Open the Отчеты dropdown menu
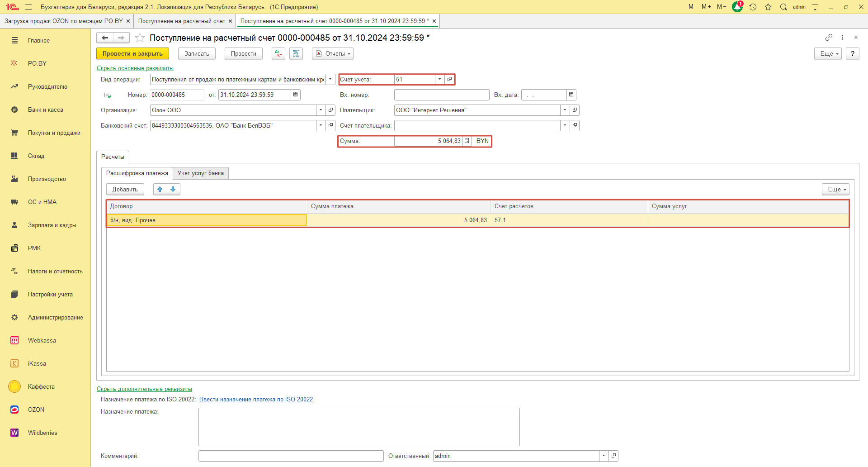The image size is (868, 467). (333, 53)
